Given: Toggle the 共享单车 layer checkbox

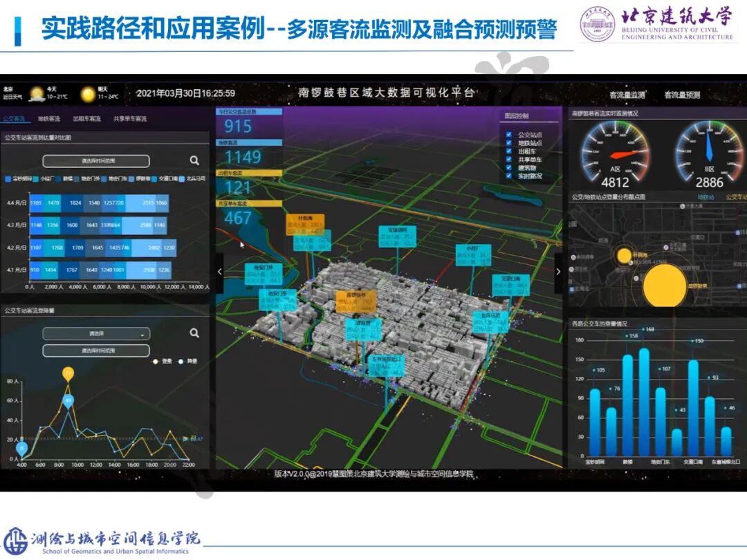Looking at the screenshot, I should (x=509, y=160).
